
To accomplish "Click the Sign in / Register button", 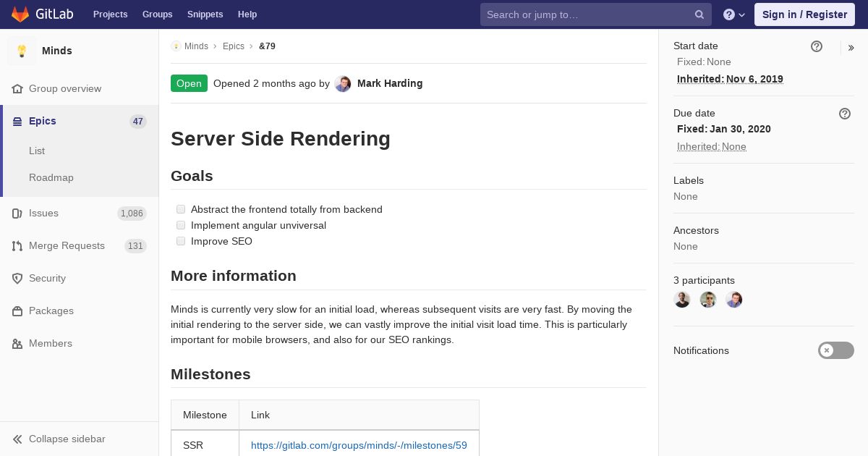I will 804,14.
